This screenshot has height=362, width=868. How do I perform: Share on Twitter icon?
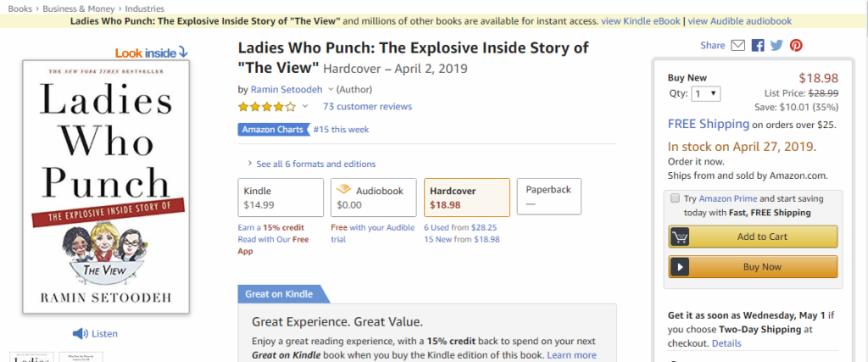click(x=776, y=46)
